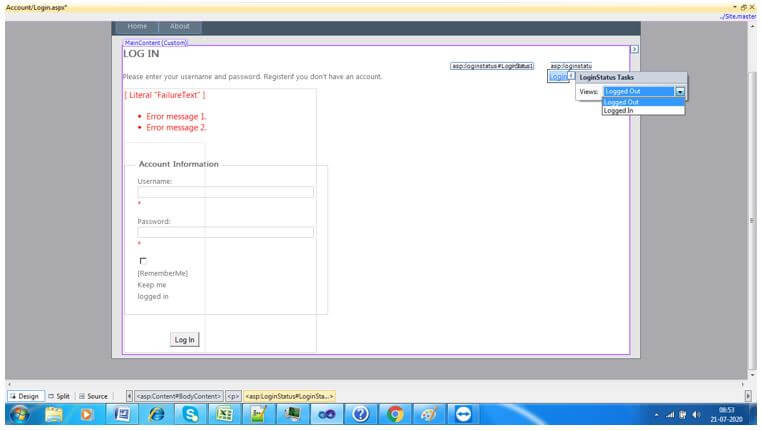Launch the media player taskbar icon
762x431 pixels.
[87, 414]
